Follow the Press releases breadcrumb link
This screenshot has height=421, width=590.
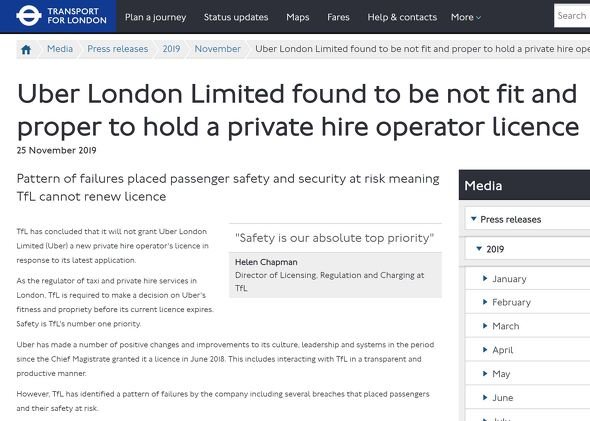click(x=118, y=49)
